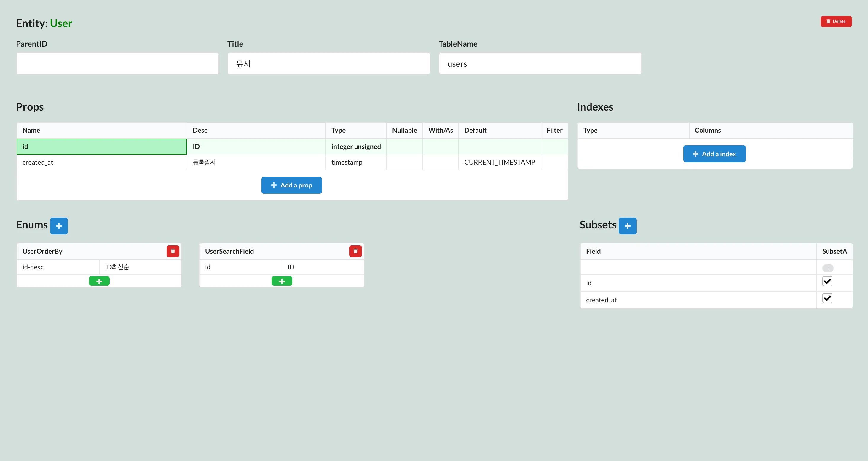Delete the UserOrderBy enum via trash icon
The image size is (868, 461).
coord(173,251)
